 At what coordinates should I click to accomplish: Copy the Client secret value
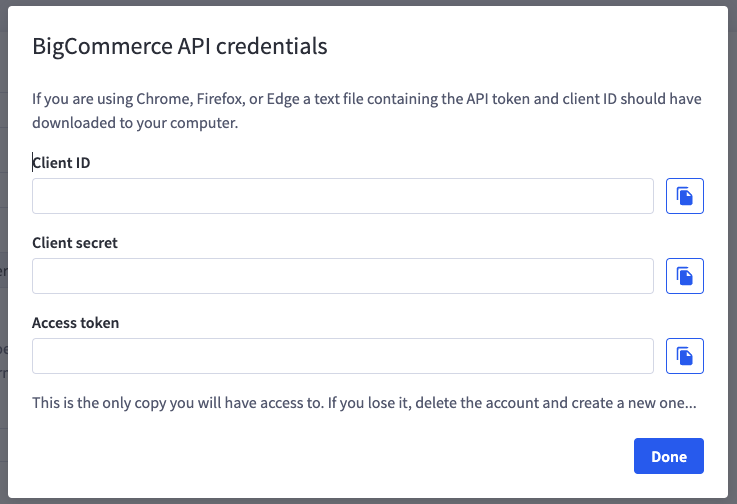point(684,276)
